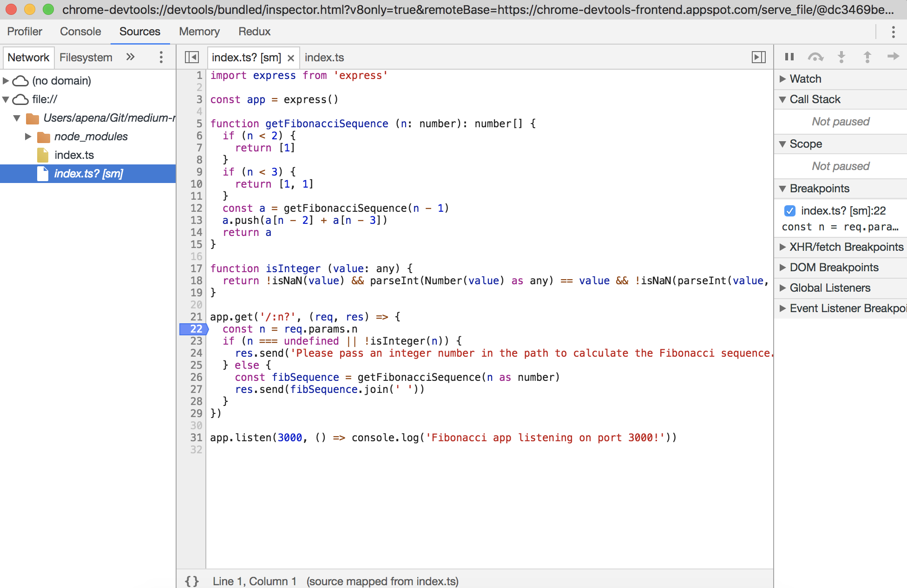
Task: Hide the debugger sidebar
Action: click(758, 57)
